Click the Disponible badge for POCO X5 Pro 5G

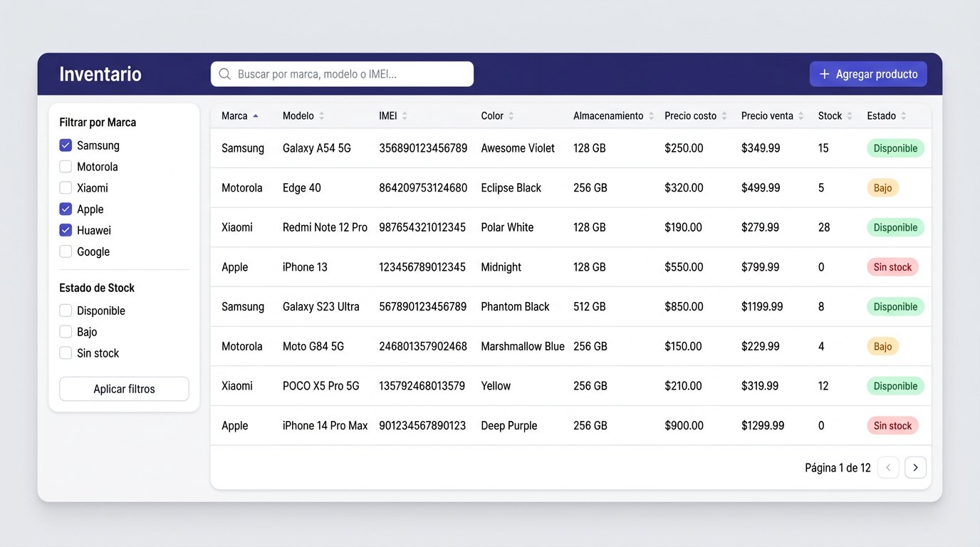tap(895, 386)
